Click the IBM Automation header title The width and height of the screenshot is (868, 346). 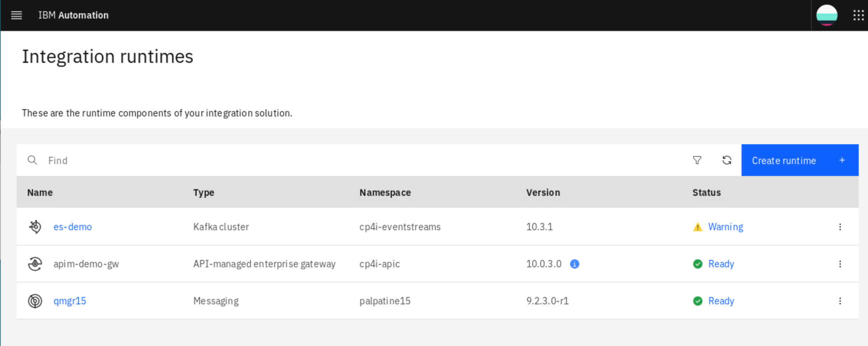click(73, 16)
